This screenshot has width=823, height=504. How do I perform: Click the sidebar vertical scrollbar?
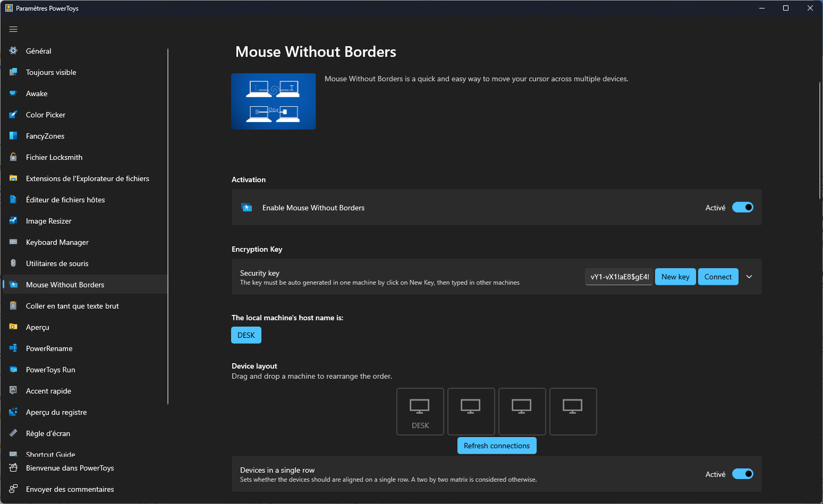(x=168, y=226)
